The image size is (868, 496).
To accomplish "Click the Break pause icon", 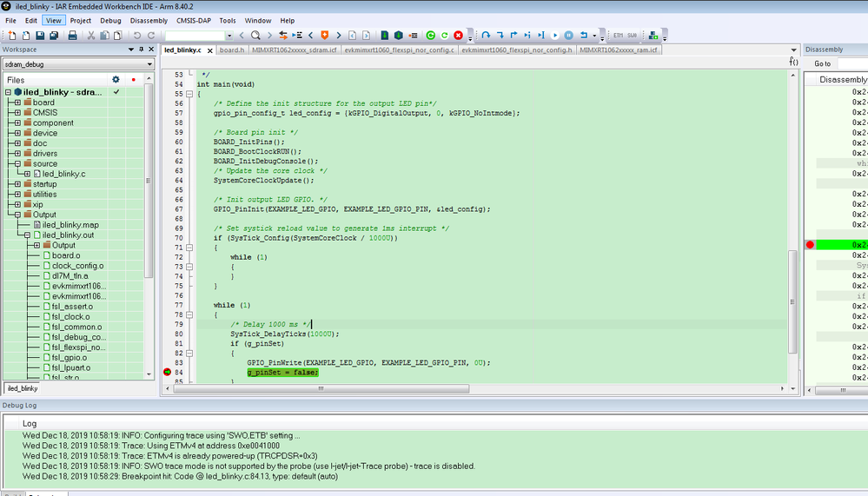I will point(568,36).
